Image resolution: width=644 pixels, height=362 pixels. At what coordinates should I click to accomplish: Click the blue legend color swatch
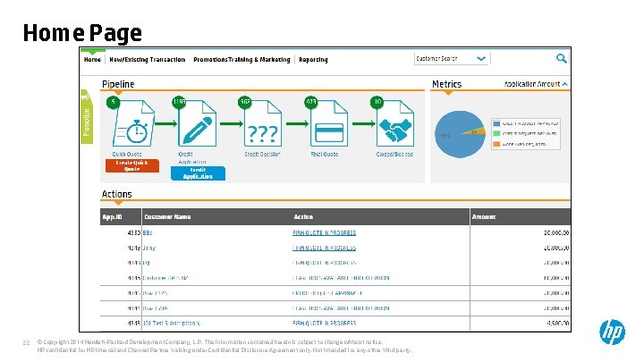pos(496,123)
